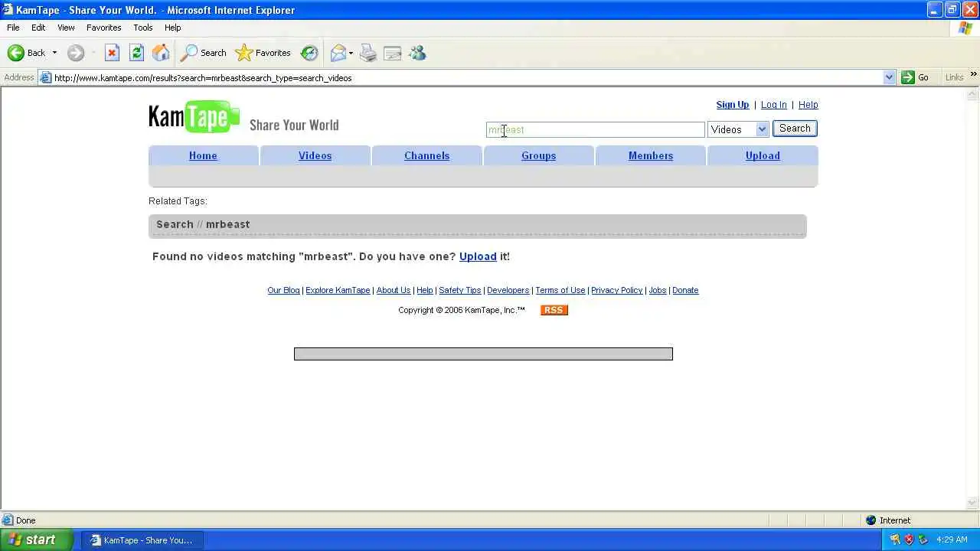Click the Refresh page icon
The height and width of the screenshot is (551, 980).
[x=136, y=53]
